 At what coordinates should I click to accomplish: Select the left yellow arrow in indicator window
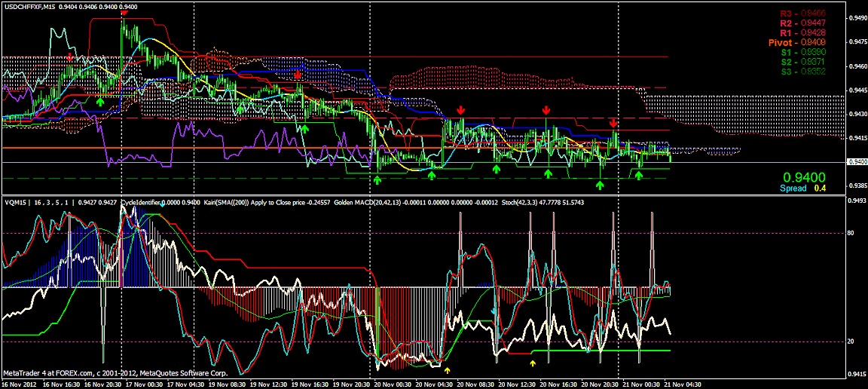coord(447,370)
